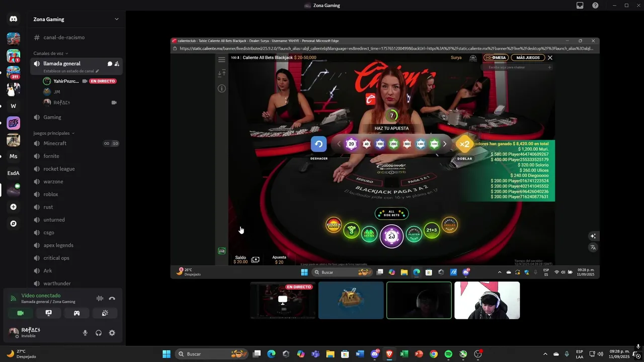
Task: Expand the Zona Gaming server dropdown
Action: (116, 19)
